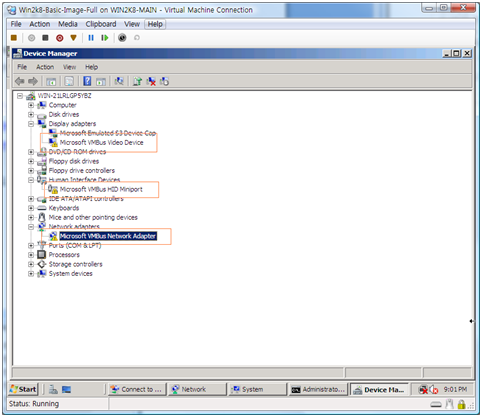482x417 pixels.
Task: Click the Snapshot toolbar icon
Action: 122,38
